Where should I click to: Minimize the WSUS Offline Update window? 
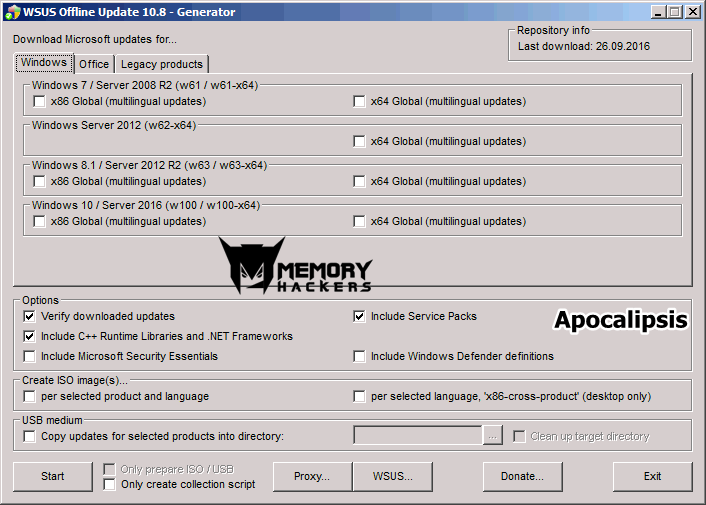coord(659,12)
